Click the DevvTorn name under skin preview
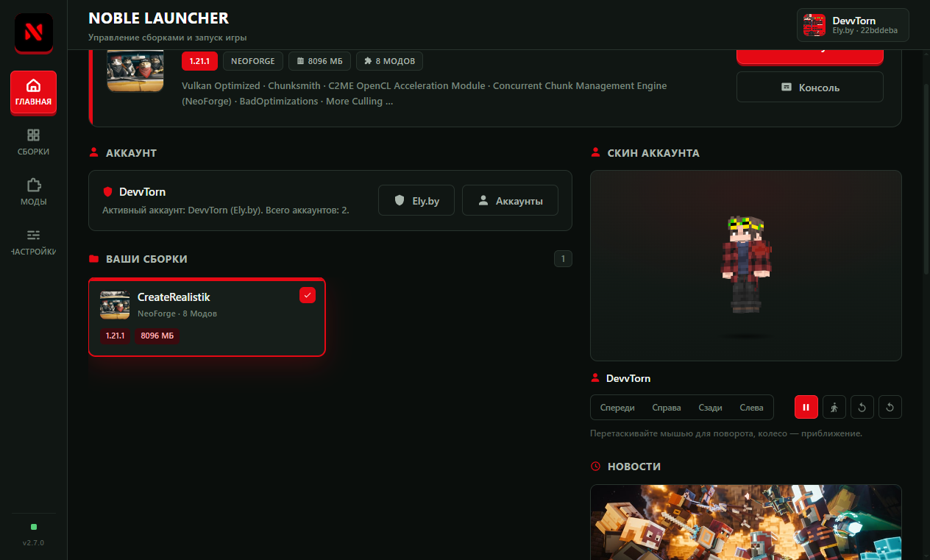The image size is (930, 560). (628, 378)
